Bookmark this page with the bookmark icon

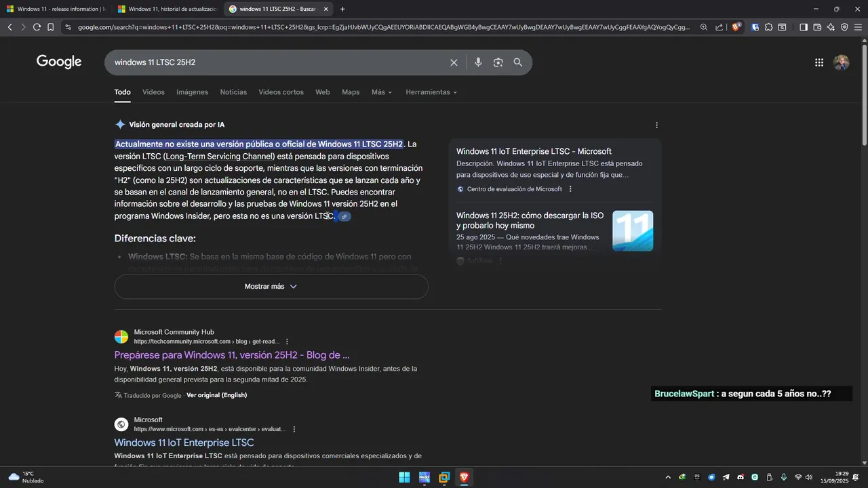click(50, 27)
